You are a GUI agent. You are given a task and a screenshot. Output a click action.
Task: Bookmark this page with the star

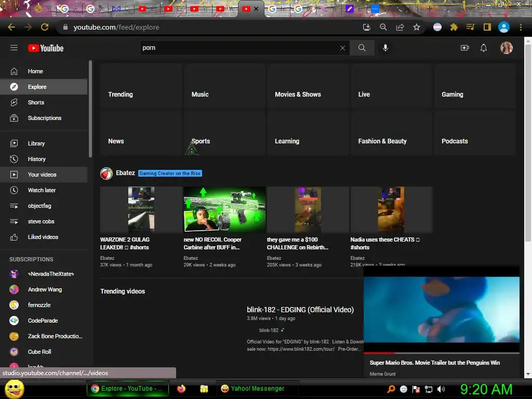(417, 27)
